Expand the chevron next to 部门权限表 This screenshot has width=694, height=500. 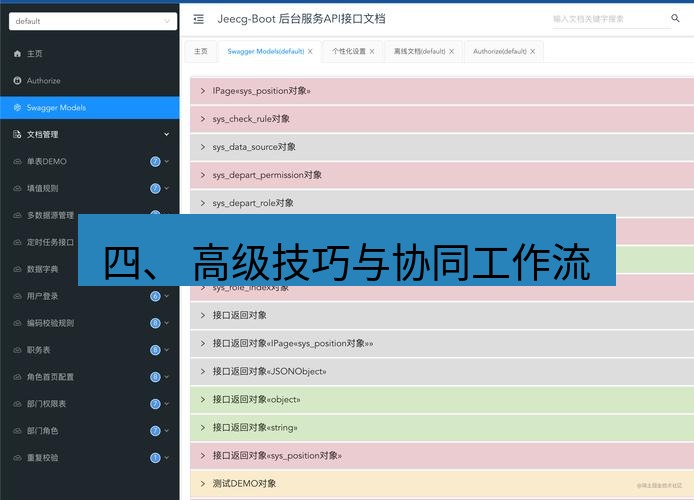pos(167,404)
